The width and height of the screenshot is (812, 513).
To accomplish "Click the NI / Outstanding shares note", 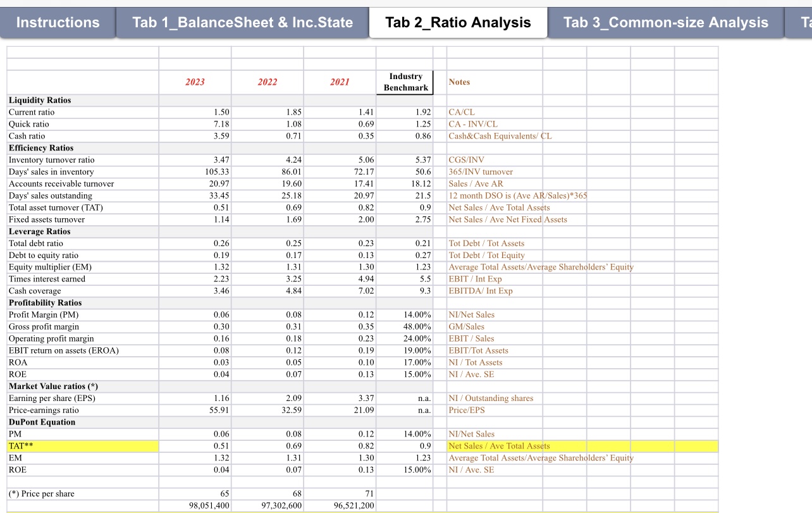I will (491, 399).
